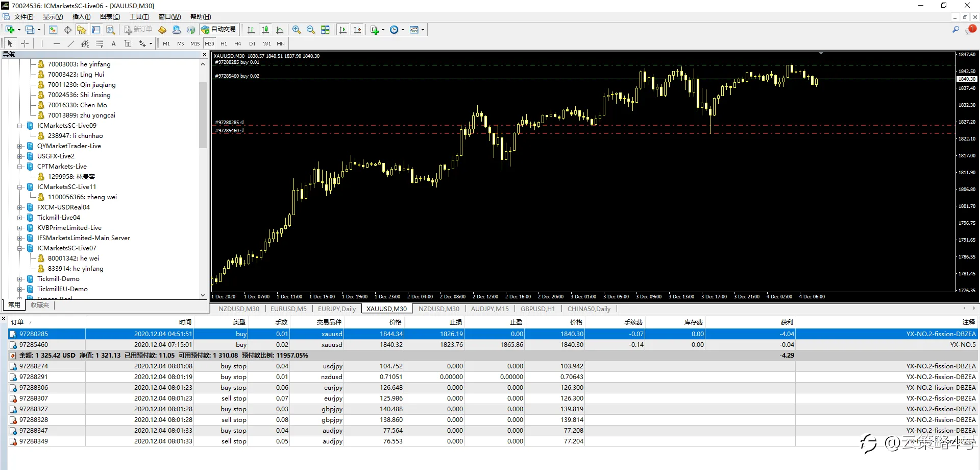Select the equidistant channel tool
This screenshot has width=980, height=470.
[85, 43]
